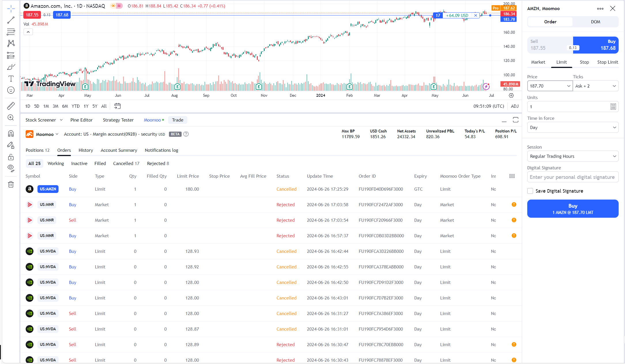Open the Units calculator icon
This screenshot has height=364, width=625.
click(613, 107)
